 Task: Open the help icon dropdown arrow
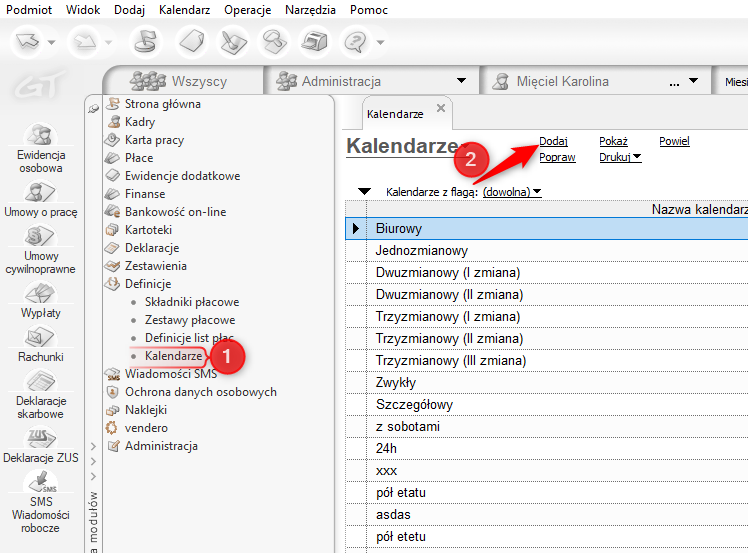point(380,42)
